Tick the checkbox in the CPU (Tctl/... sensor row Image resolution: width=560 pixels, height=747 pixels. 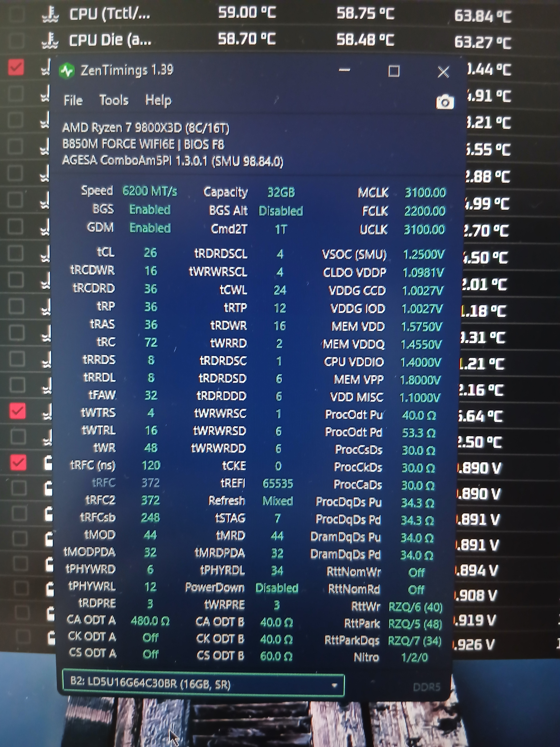[16, 14]
